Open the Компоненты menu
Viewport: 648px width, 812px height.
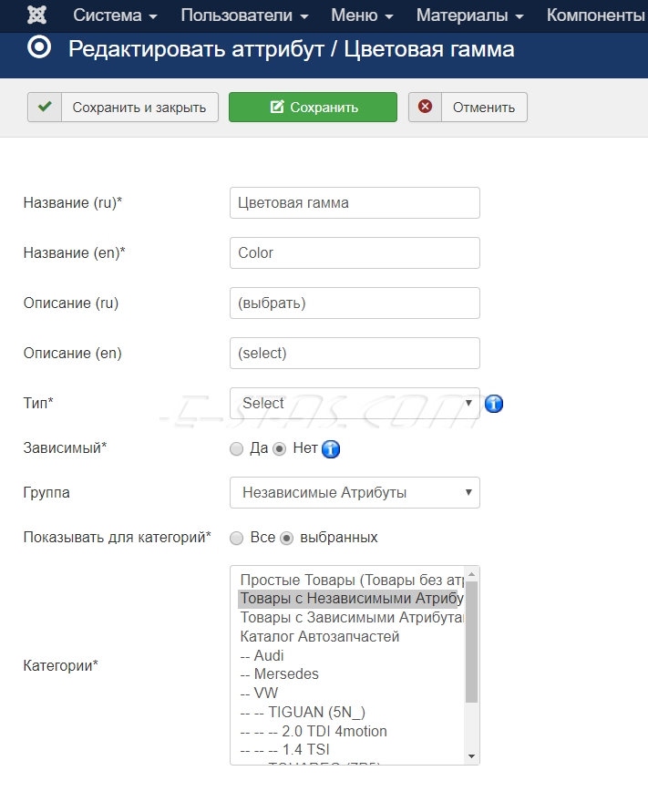(596, 15)
